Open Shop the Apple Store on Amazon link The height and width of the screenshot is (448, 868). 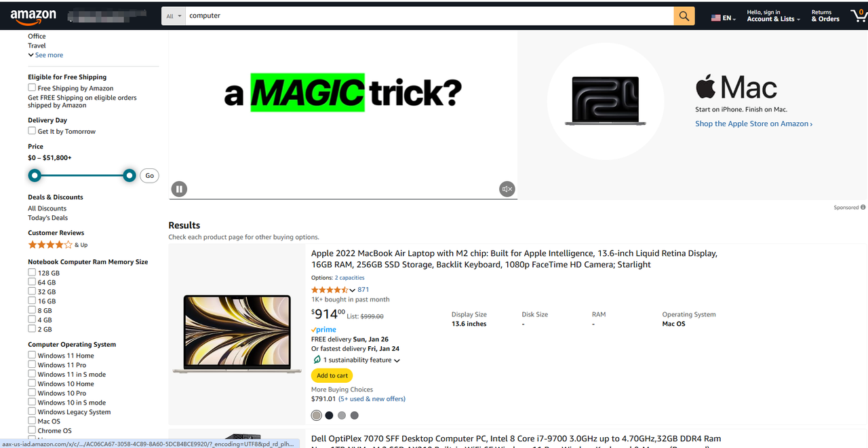753,124
